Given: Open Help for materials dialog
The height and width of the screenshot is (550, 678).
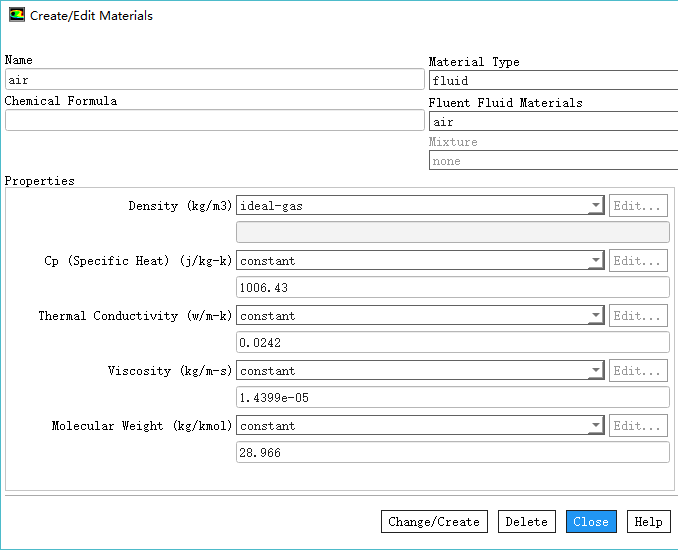Looking at the screenshot, I should [x=648, y=522].
